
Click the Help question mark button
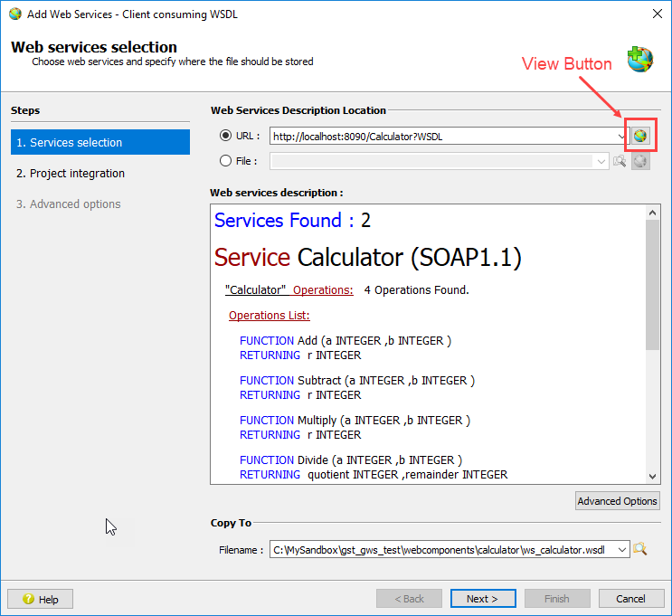click(41, 599)
